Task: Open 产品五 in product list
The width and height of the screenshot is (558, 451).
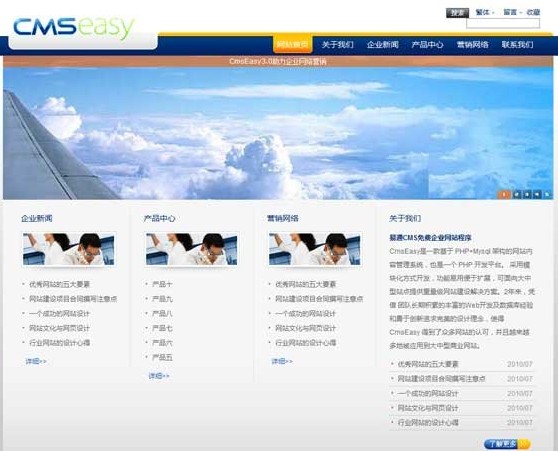Action: pyautogui.click(x=162, y=357)
